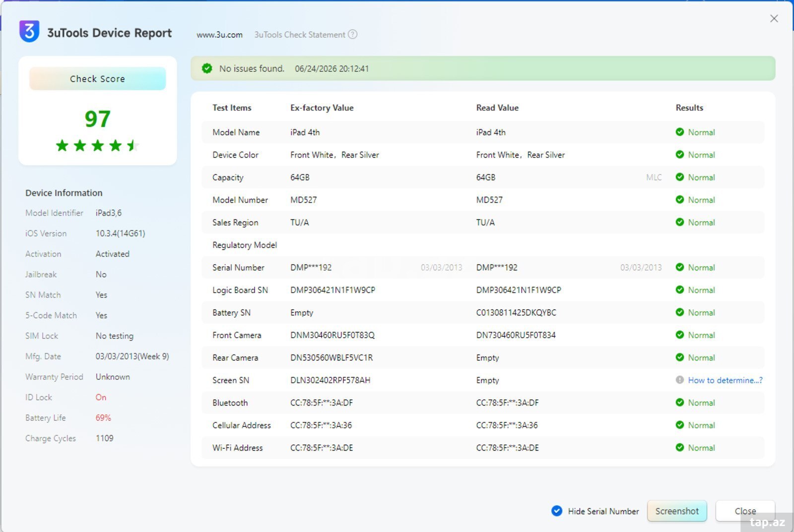The image size is (794, 532).
Task: Click the 3uTools logo icon
Action: tap(29, 31)
